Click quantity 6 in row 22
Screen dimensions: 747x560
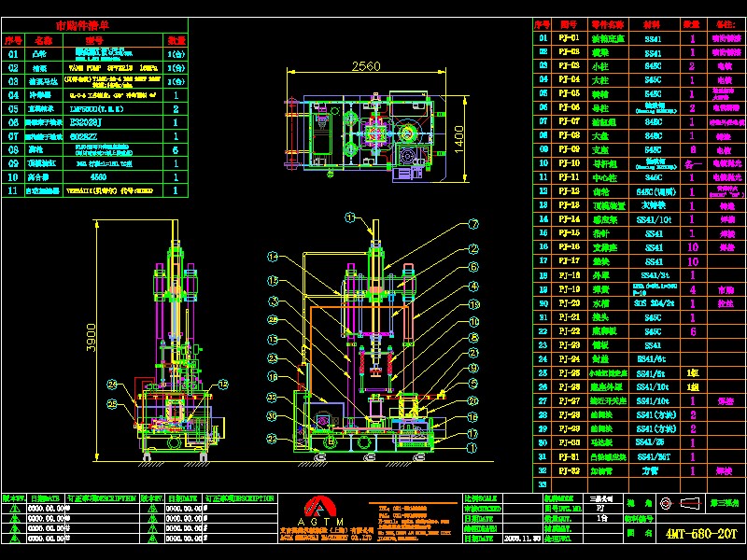pyautogui.click(x=693, y=331)
